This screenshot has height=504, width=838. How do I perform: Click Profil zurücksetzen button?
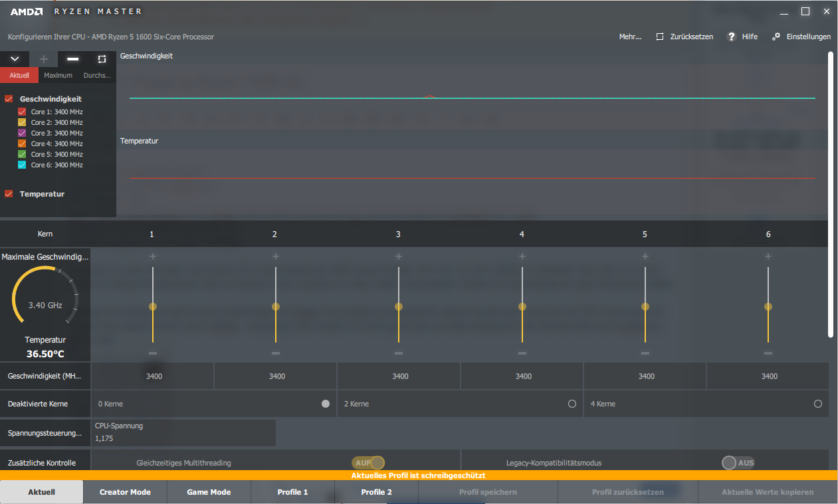(x=628, y=492)
